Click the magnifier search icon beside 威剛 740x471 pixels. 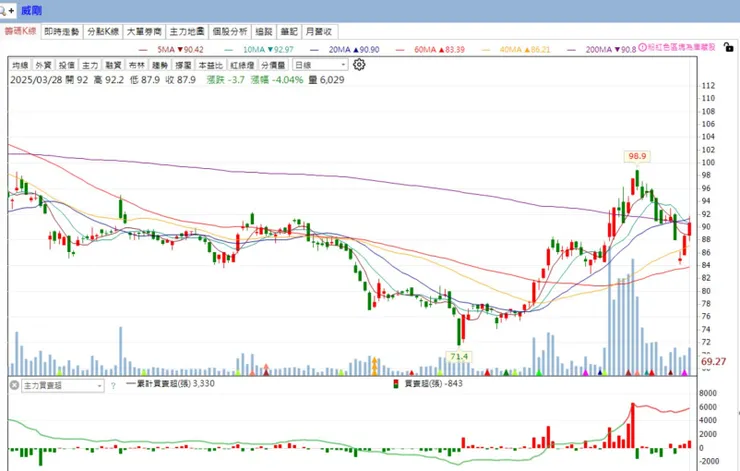pos(3,10)
